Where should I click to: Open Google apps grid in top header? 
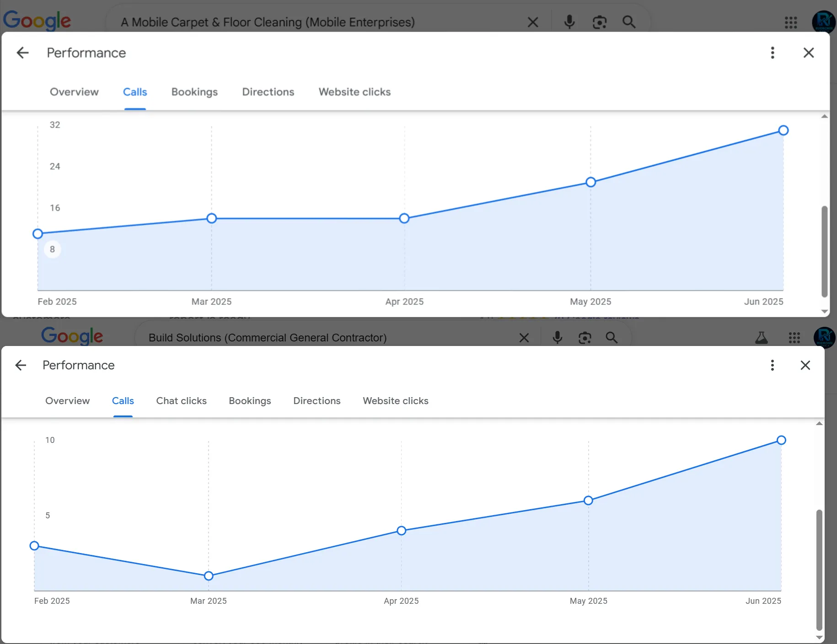coord(791,22)
